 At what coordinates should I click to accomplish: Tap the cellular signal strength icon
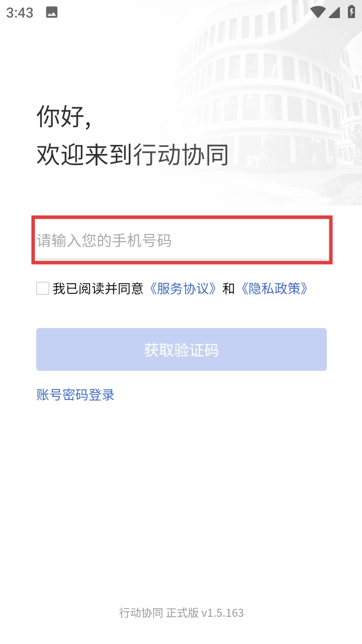tap(334, 12)
